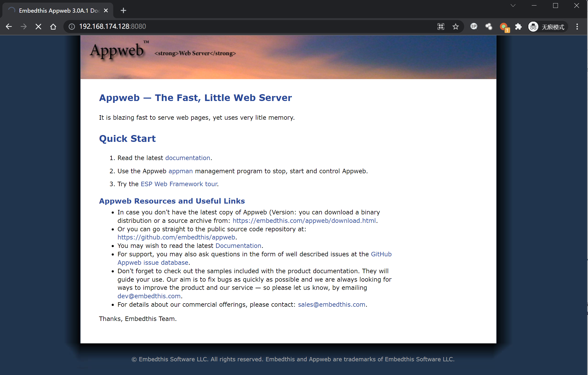Stop page loading with X button
The width and height of the screenshot is (588, 375).
(x=38, y=27)
